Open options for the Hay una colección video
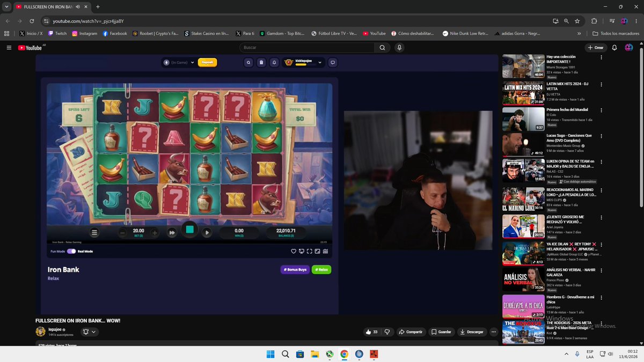The height and width of the screenshot is (362, 644). (x=601, y=57)
